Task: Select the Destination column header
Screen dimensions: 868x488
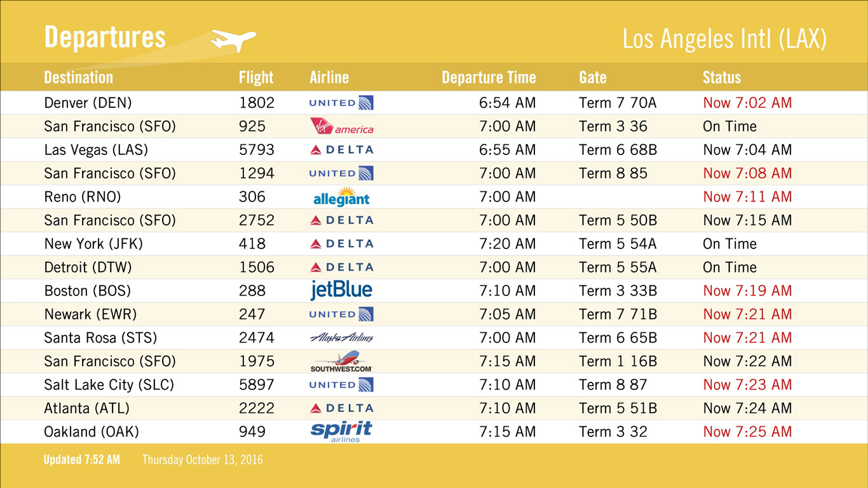Action: coord(78,78)
